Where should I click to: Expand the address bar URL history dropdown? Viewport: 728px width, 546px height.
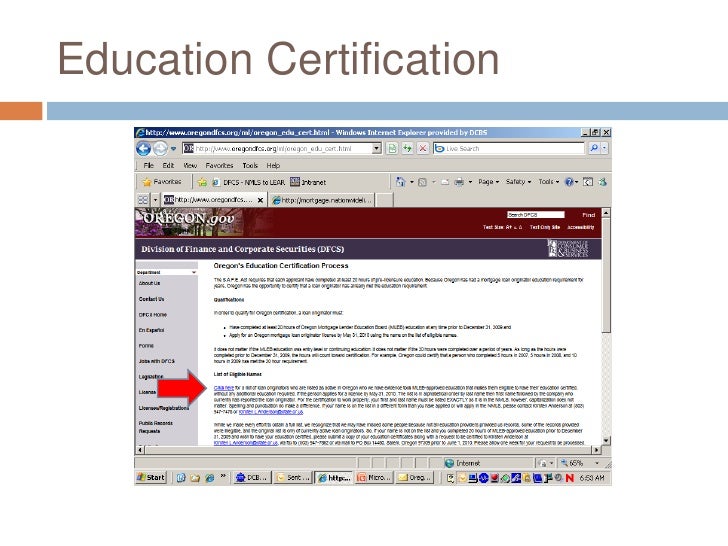(x=377, y=149)
